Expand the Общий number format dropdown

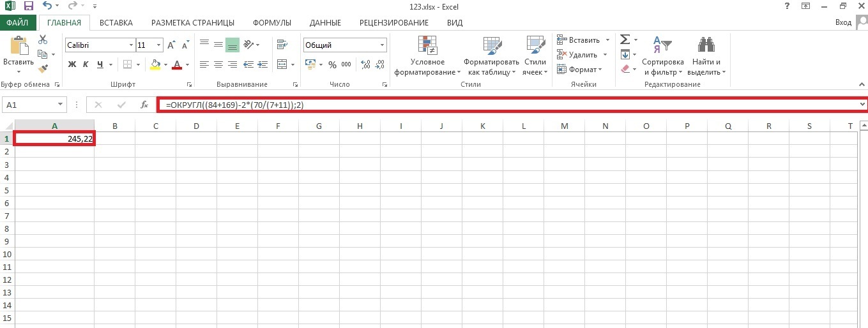point(383,45)
